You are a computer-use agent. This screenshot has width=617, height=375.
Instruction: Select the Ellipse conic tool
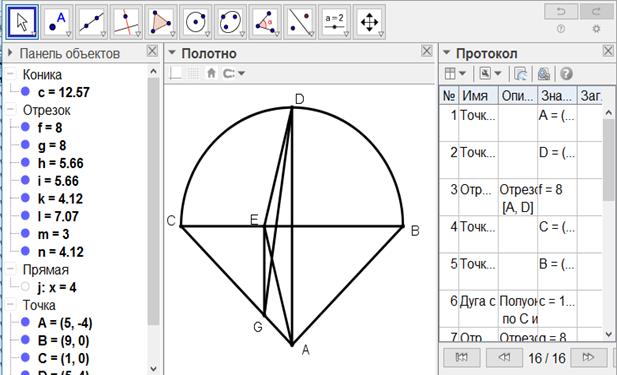pos(231,22)
